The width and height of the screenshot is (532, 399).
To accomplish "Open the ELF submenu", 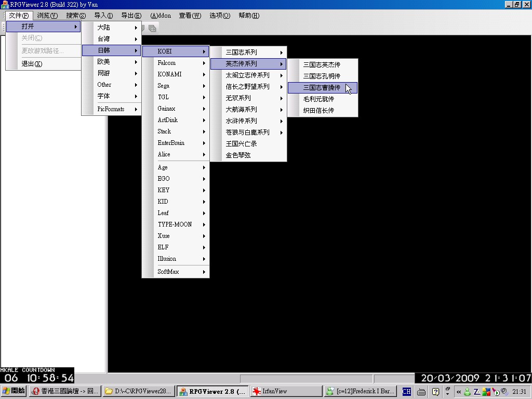I will click(176, 247).
